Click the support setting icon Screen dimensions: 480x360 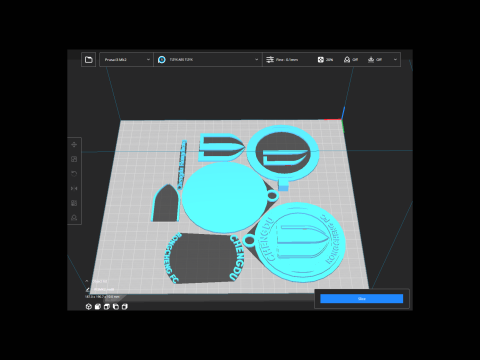click(x=347, y=60)
